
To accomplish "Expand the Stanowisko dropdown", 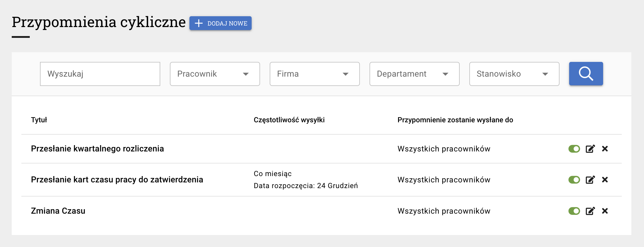I will pyautogui.click(x=514, y=74).
